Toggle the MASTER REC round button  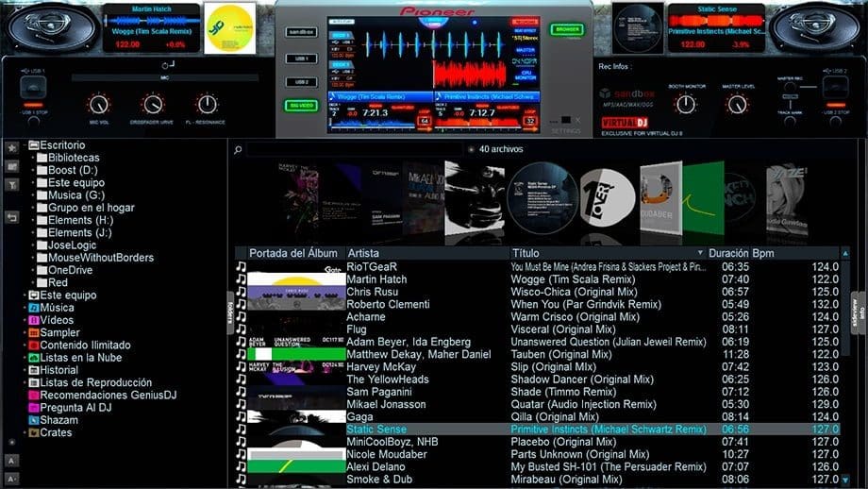click(790, 87)
